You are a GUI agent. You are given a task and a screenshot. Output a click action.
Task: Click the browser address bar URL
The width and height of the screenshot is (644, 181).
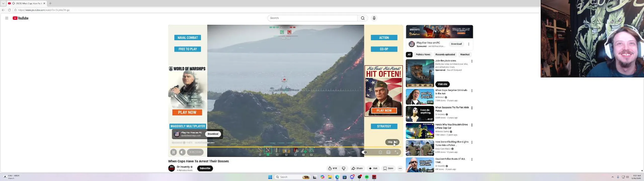[x=44, y=10]
